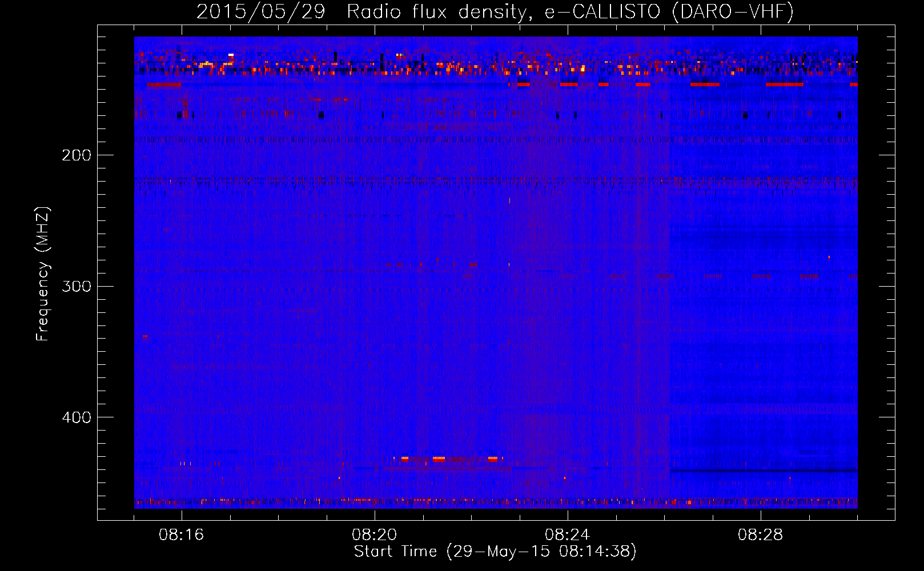Click the 08:16 time tick label
The height and width of the screenshot is (571, 924).
coord(182,535)
